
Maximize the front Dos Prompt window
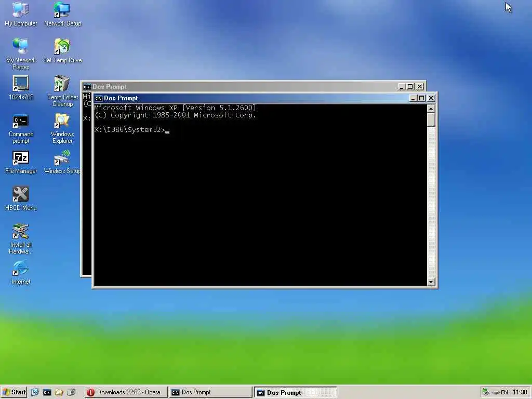(421, 98)
